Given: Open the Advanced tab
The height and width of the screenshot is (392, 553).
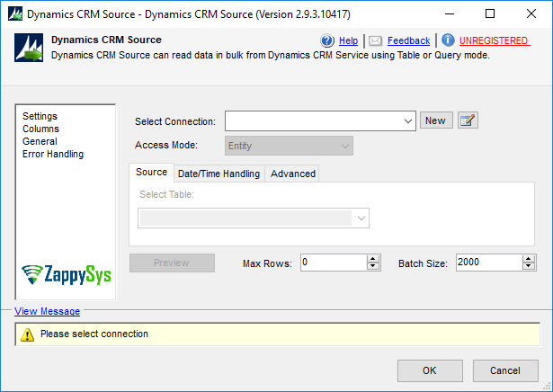Looking at the screenshot, I should [293, 174].
